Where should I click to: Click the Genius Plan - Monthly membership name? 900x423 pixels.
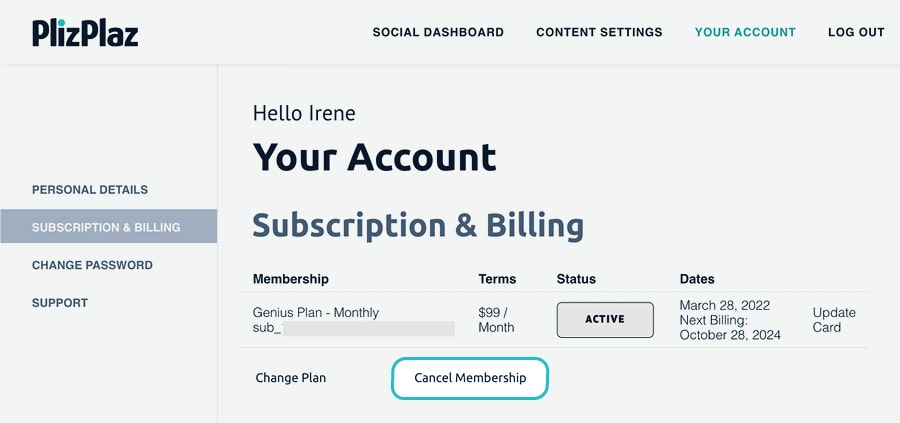316,312
